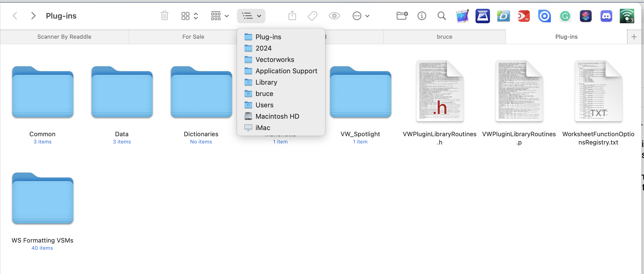Screen dimensions: 644x274
Task: Select Application Support in path menu
Action: [286, 71]
